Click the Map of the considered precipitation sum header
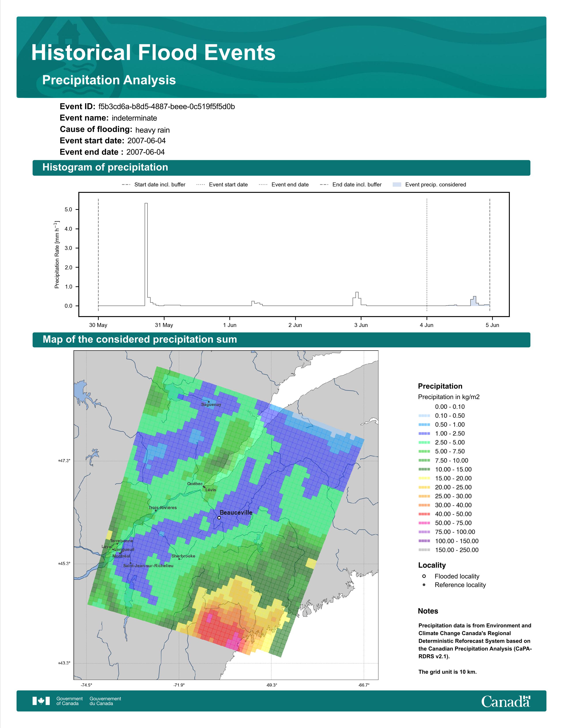The image size is (563, 728). click(140, 339)
